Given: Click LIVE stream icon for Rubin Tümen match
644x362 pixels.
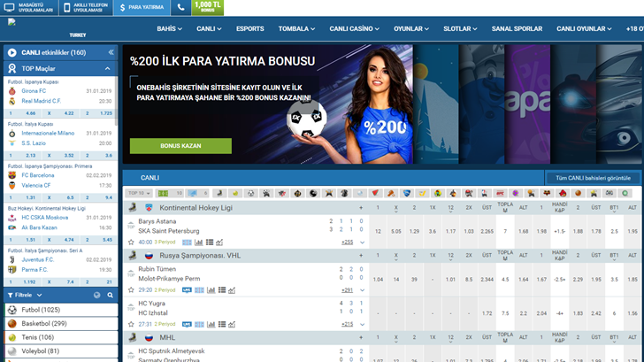Looking at the screenshot, I should (187, 290).
